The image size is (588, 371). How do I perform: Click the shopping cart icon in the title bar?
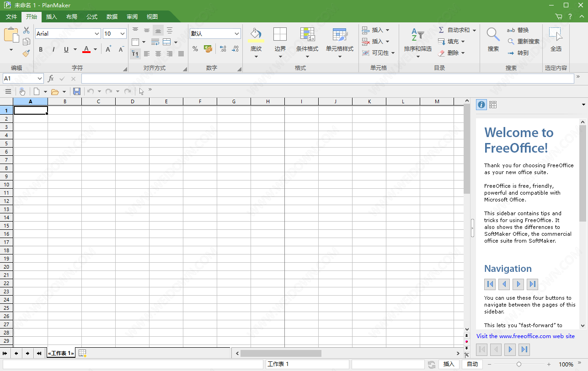559,16
